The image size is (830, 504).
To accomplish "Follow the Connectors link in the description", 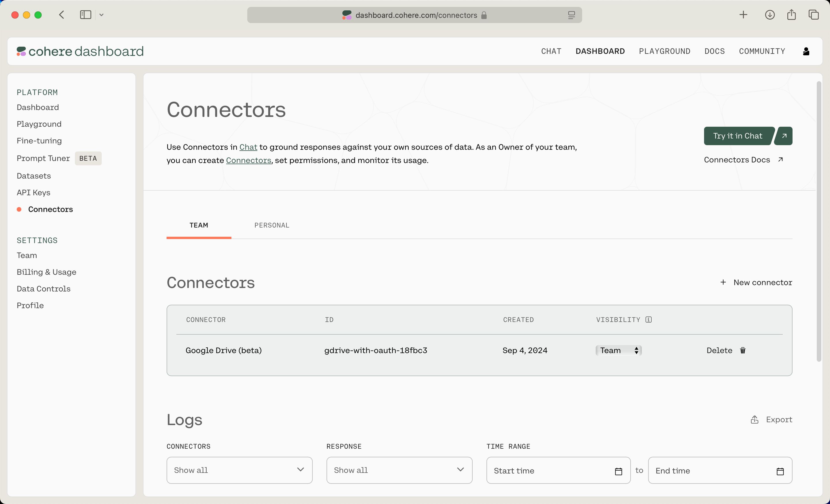I will pyautogui.click(x=249, y=160).
